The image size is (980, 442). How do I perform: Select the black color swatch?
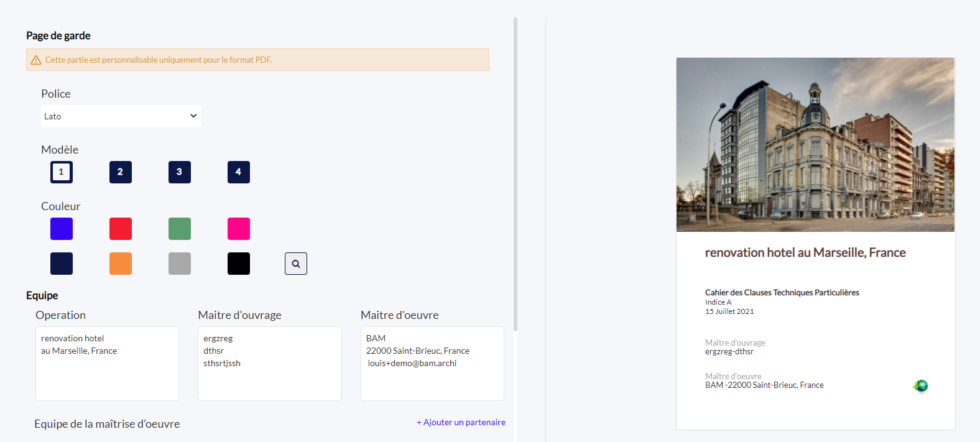click(239, 264)
